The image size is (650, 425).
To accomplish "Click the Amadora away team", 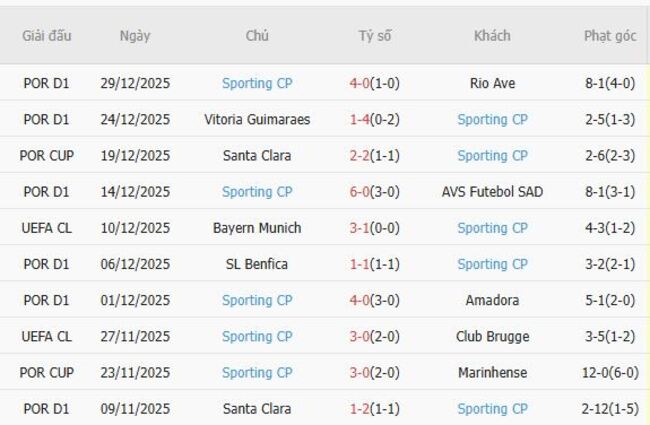I will (492, 300).
